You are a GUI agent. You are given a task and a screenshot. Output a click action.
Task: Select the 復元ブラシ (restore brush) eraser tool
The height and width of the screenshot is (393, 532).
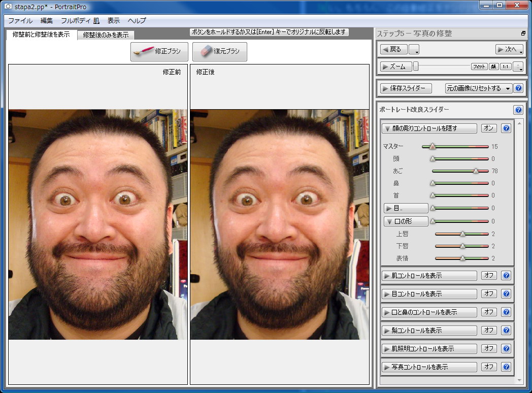[x=219, y=51]
